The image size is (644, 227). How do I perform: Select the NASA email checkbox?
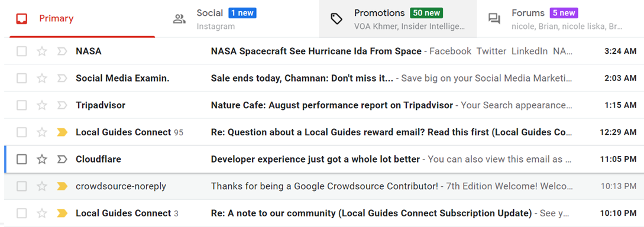[x=22, y=51]
